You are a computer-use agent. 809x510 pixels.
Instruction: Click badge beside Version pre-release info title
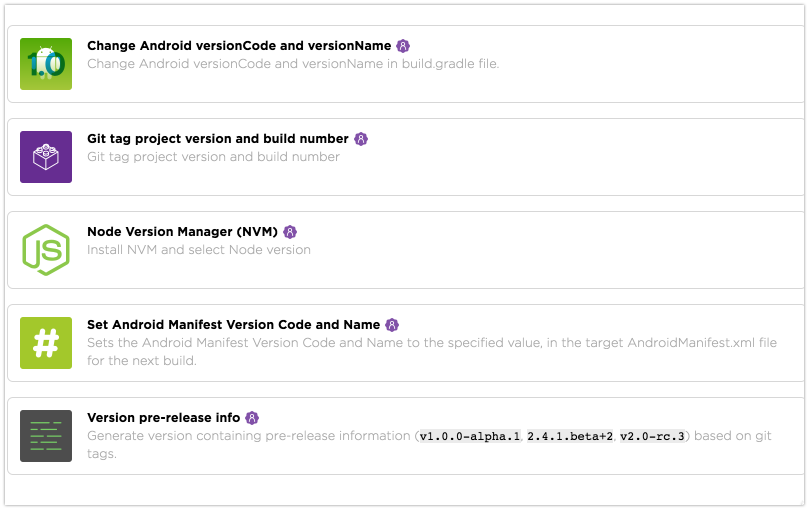click(x=253, y=418)
